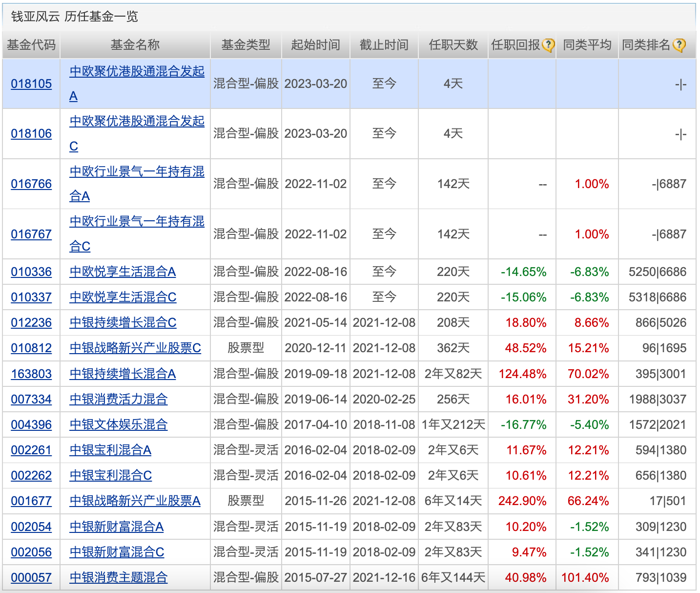The width and height of the screenshot is (700, 593).
Task: Open the 中欧行业景气一年持有混合A fund link
Action: tap(137, 184)
